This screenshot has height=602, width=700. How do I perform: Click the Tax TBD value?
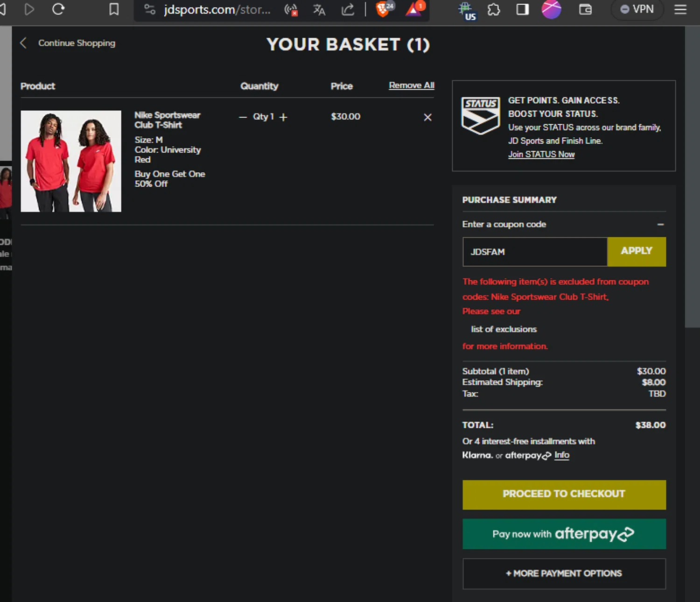[657, 394]
